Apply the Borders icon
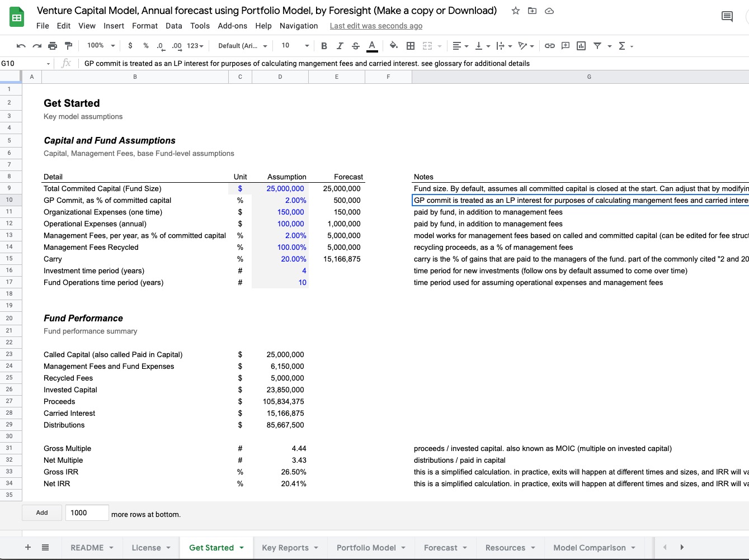749x560 pixels. point(410,45)
